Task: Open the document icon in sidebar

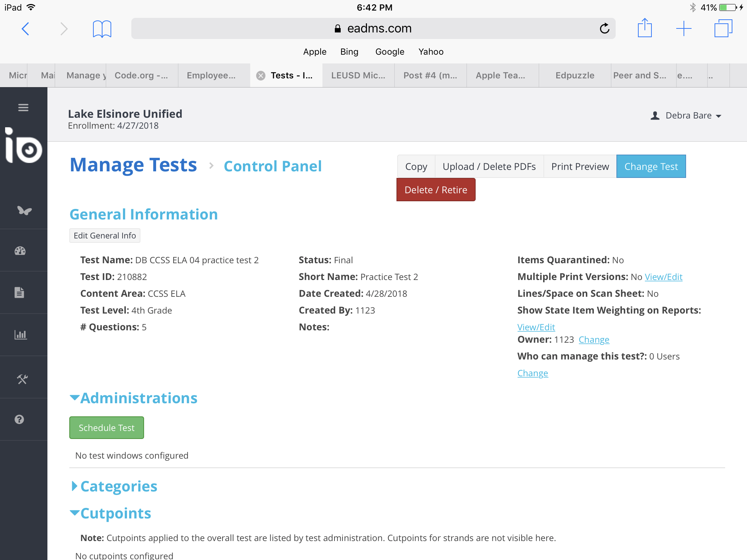Action: (19, 292)
